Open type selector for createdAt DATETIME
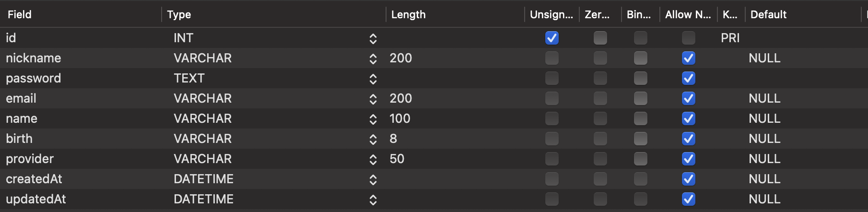This screenshot has height=212, width=868. (373, 179)
